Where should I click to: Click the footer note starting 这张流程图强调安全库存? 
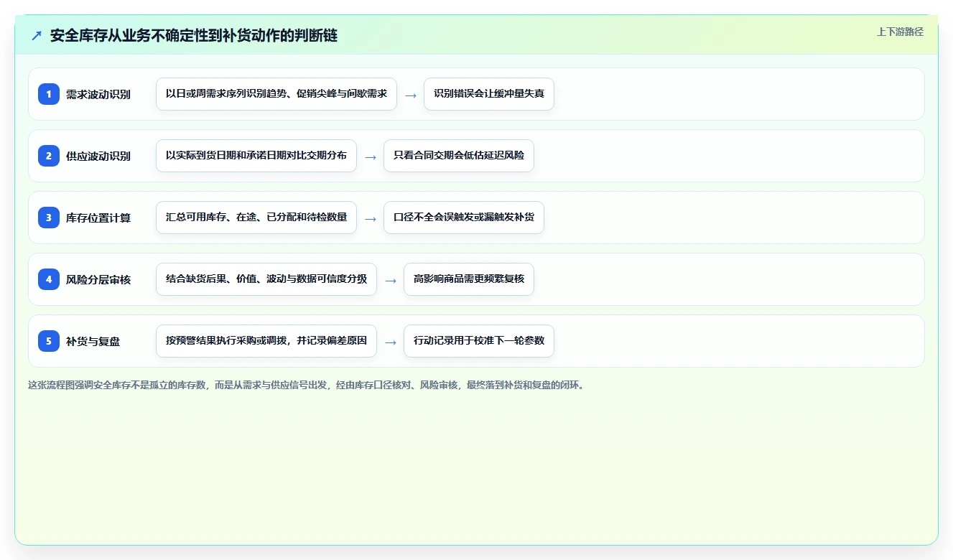(x=307, y=385)
